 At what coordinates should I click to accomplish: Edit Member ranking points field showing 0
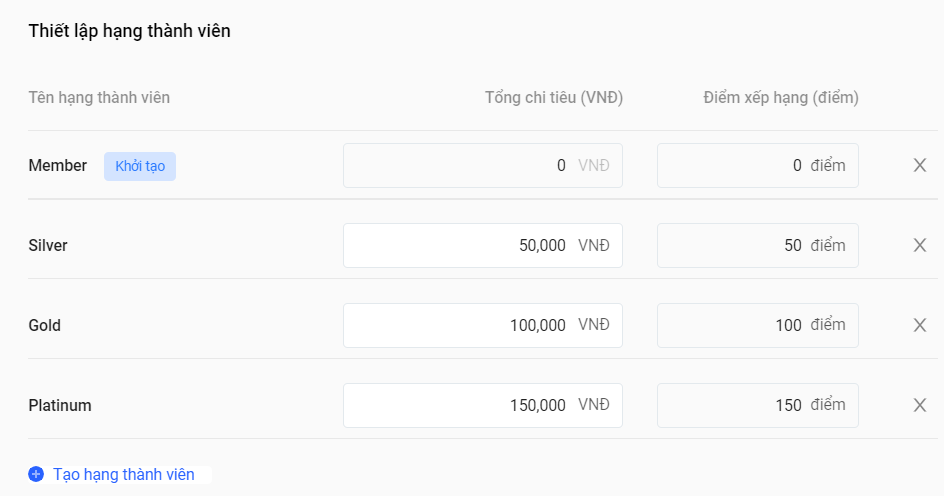(757, 166)
